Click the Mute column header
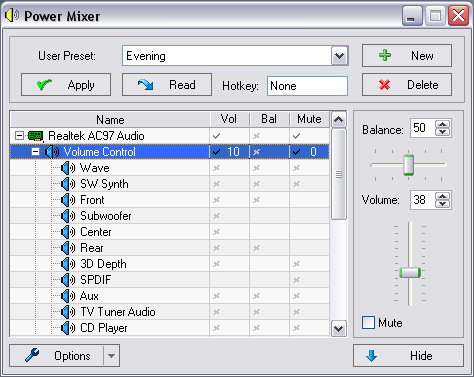The width and height of the screenshot is (474, 377). tap(309, 119)
